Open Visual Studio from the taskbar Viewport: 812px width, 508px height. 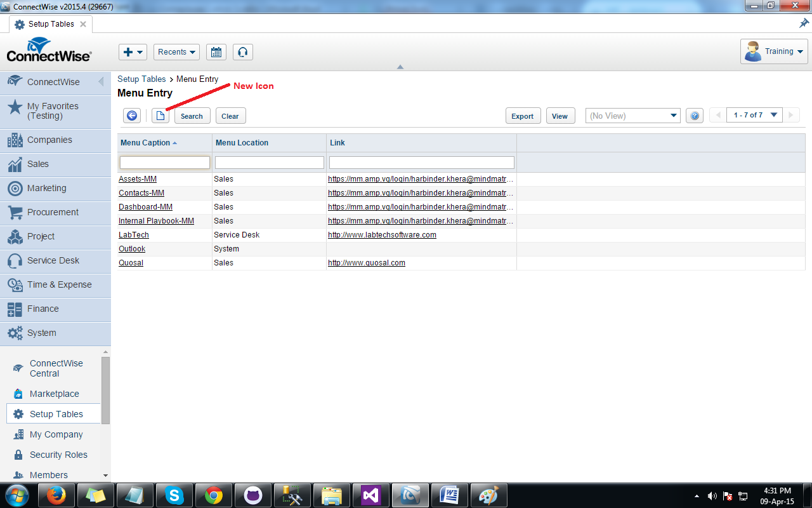(x=371, y=495)
